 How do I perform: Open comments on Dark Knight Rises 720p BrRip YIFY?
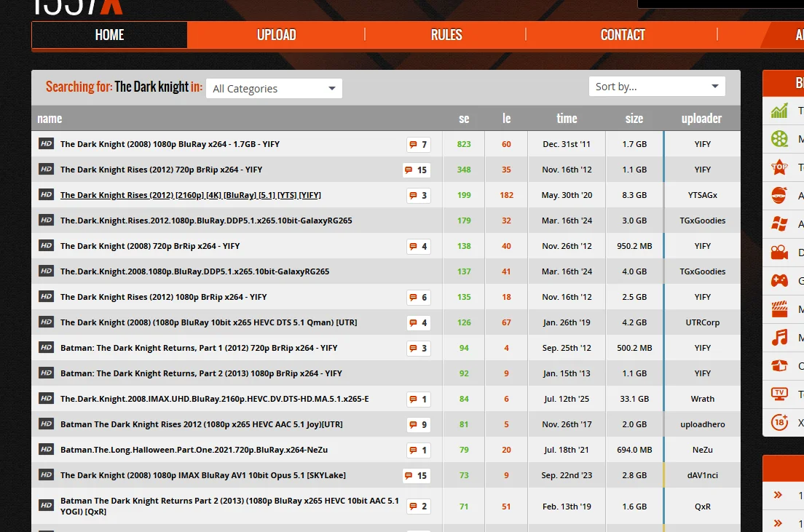click(417, 170)
